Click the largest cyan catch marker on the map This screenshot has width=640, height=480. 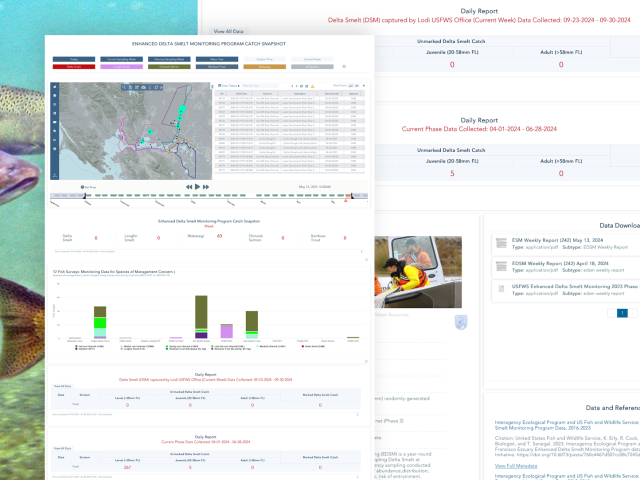pyautogui.click(x=182, y=109)
